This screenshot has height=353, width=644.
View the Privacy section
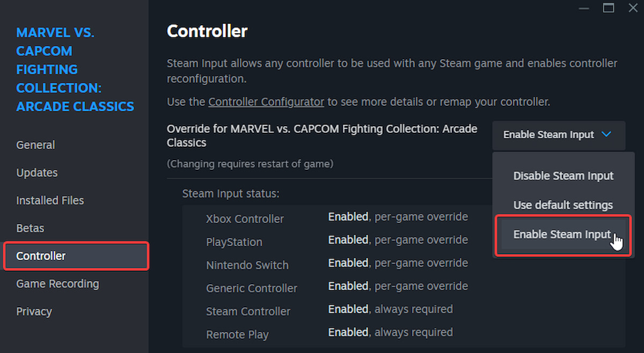coord(34,311)
